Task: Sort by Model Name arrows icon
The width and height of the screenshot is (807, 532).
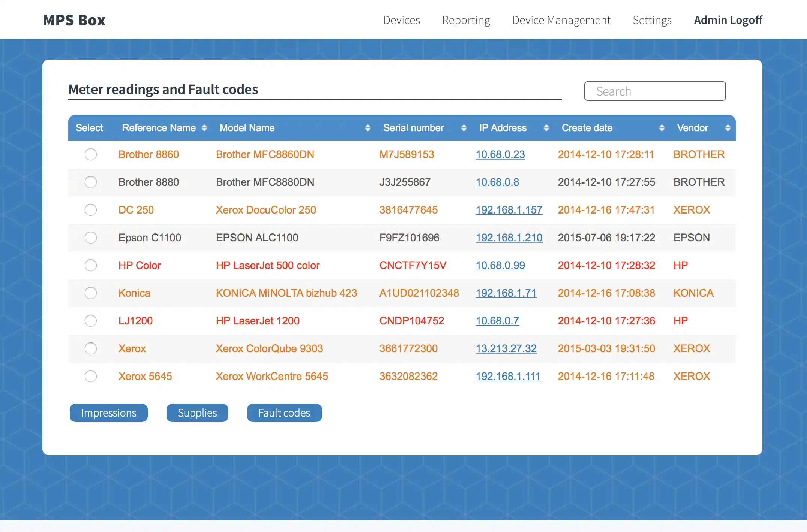Action: (368, 128)
